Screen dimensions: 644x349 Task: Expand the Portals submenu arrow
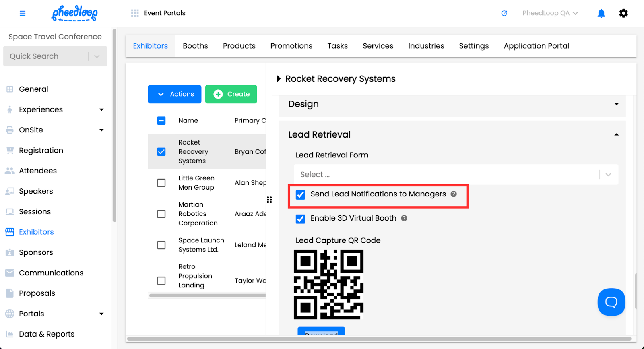click(101, 314)
